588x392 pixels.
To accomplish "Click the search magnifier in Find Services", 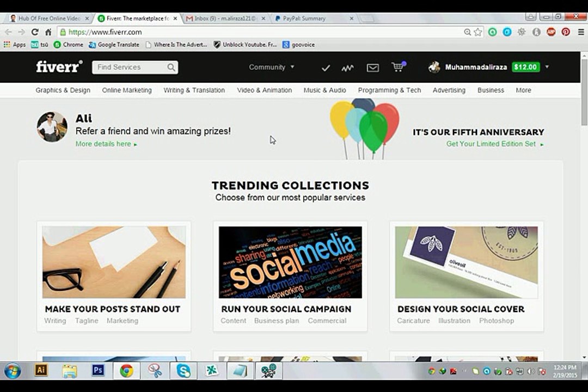I will click(171, 67).
